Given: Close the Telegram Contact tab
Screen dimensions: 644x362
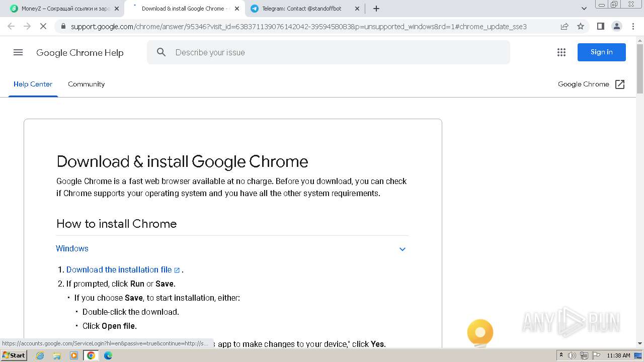Looking at the screenshot, I should (x=357, y=9).
